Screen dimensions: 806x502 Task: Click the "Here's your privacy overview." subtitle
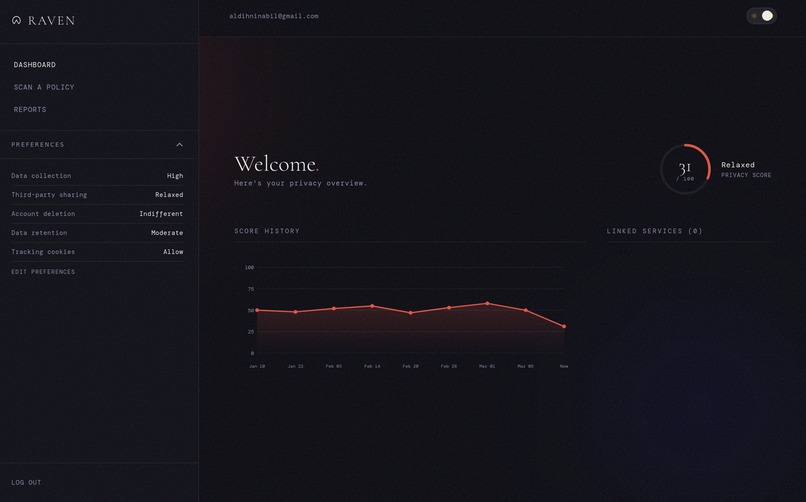coord(301,183)
